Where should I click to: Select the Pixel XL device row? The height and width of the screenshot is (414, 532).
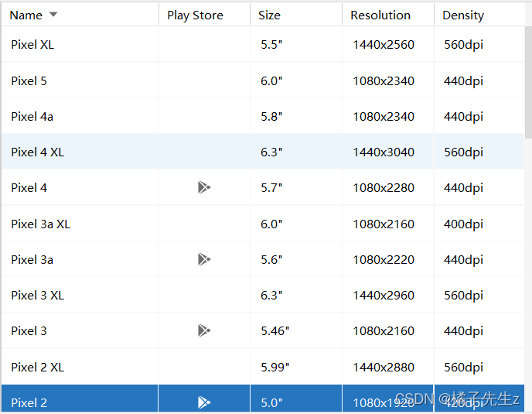tap(263, 44)
